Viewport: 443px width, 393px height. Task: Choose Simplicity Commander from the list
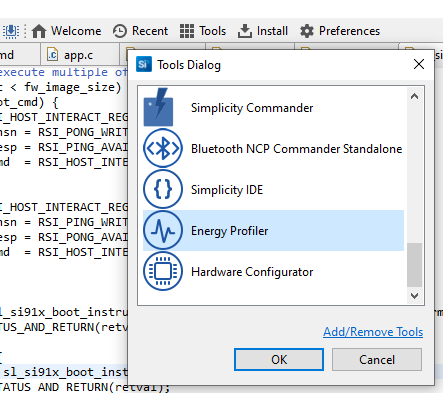273,107
